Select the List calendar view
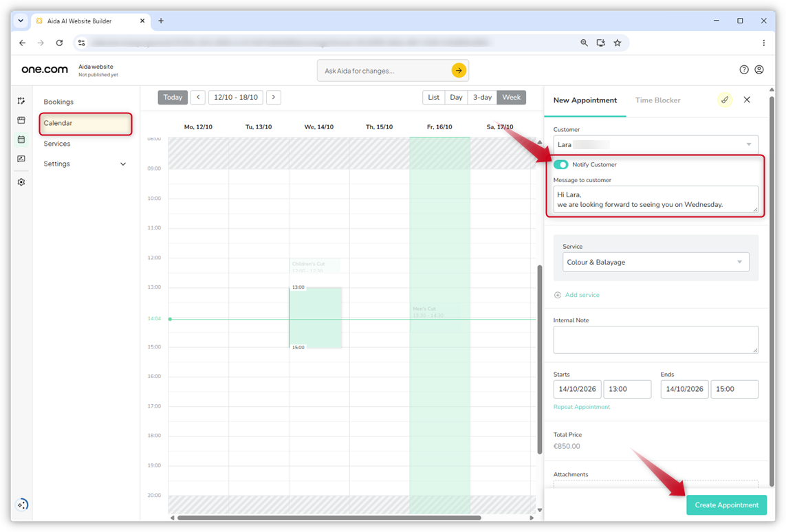The width and height of the screenshot is (786, 532). point(434,97)
